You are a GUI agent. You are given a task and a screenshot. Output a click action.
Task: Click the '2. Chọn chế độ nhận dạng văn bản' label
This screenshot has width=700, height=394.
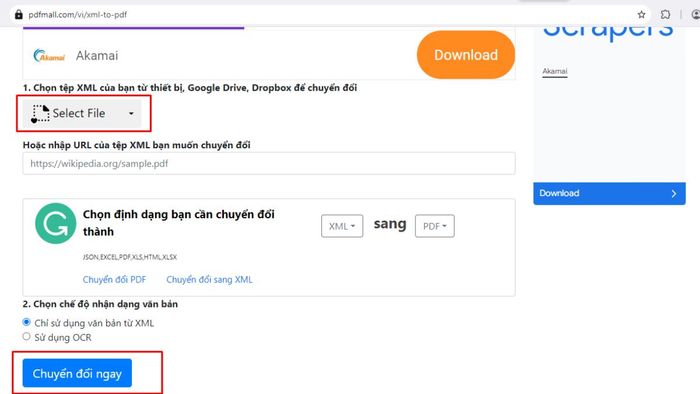click(100, 304)
